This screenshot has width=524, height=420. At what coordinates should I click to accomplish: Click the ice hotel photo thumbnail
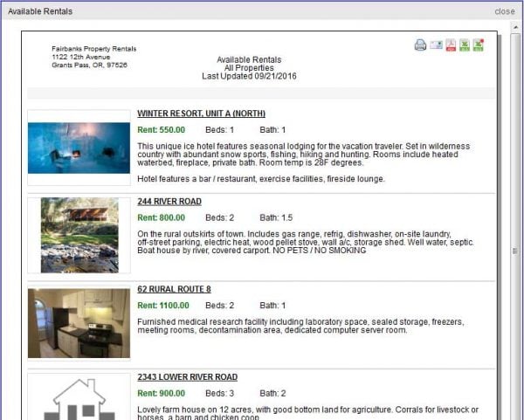(x=79, y=148)
